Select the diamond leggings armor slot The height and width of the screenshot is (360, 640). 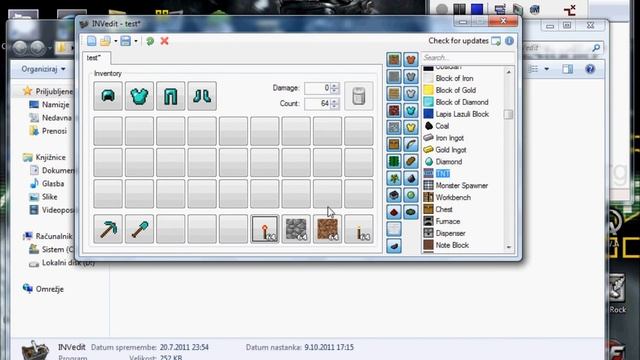[x=171, y=96]
